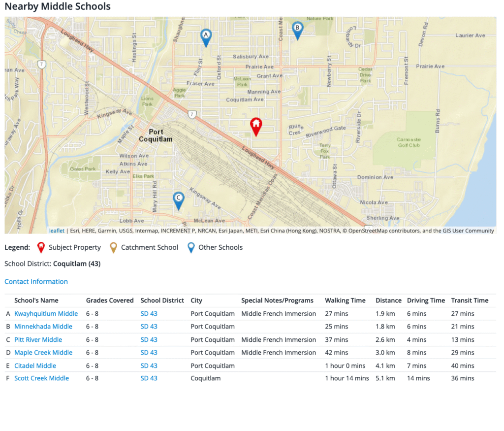Open Maple Creek Middle school link
The width and height of the screenshot is (504, 431).
(43, 353)
